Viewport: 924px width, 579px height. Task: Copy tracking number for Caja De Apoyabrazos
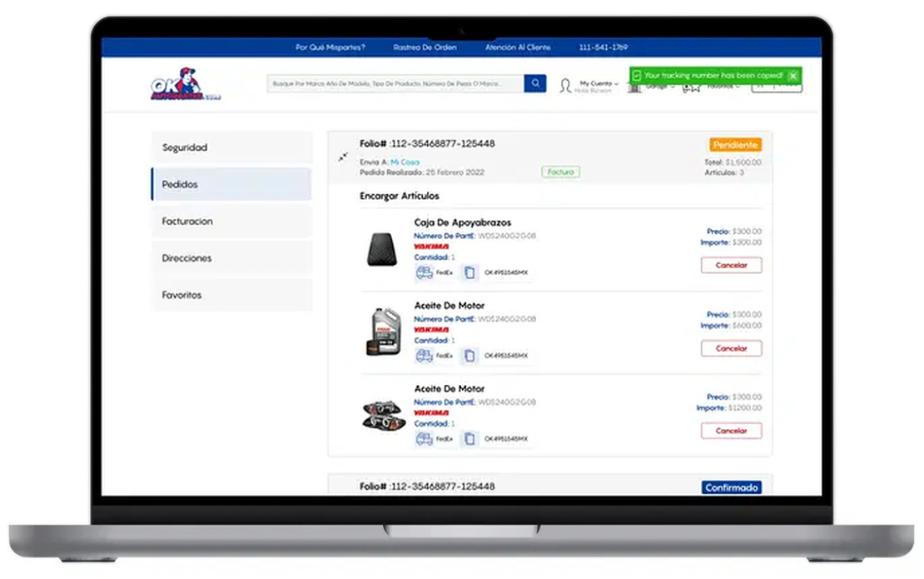tap(469, 272)
